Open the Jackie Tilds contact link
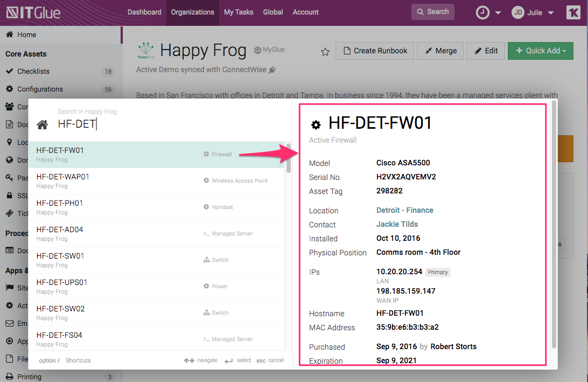This screenshot has height=382, width=588. pyautogui.click(x=397, y=224)
